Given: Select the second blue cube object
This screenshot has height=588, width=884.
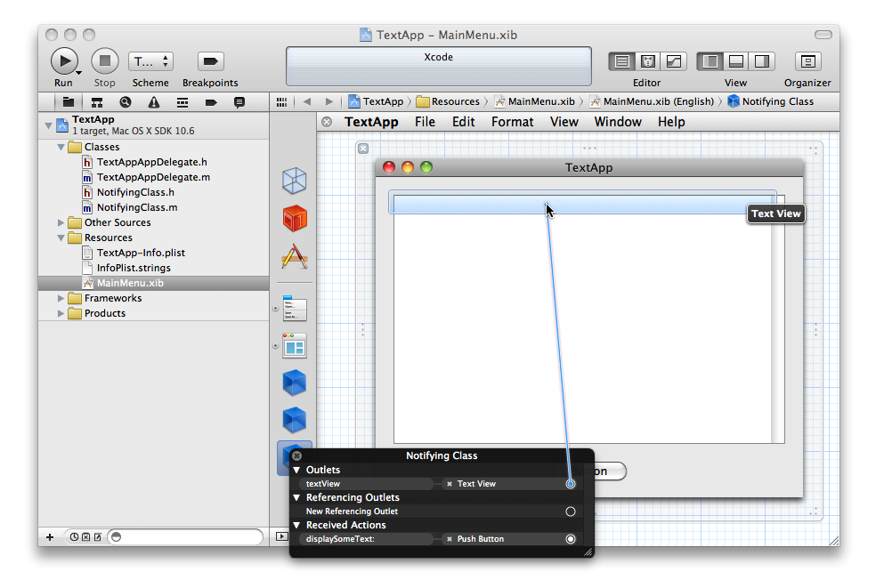Looking at the screenshot, I should point(295,420).
